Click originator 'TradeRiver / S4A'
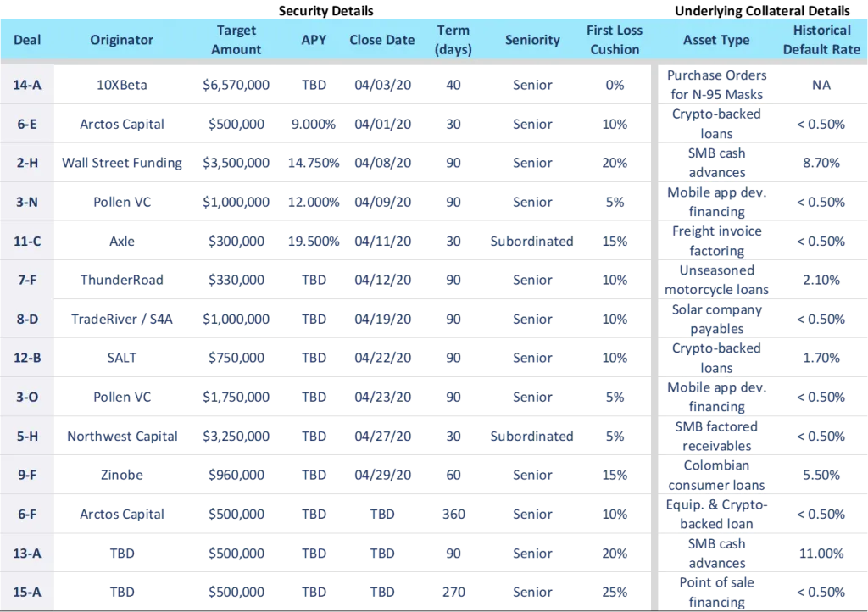This screenshot has height=612, width=868. 122,320
